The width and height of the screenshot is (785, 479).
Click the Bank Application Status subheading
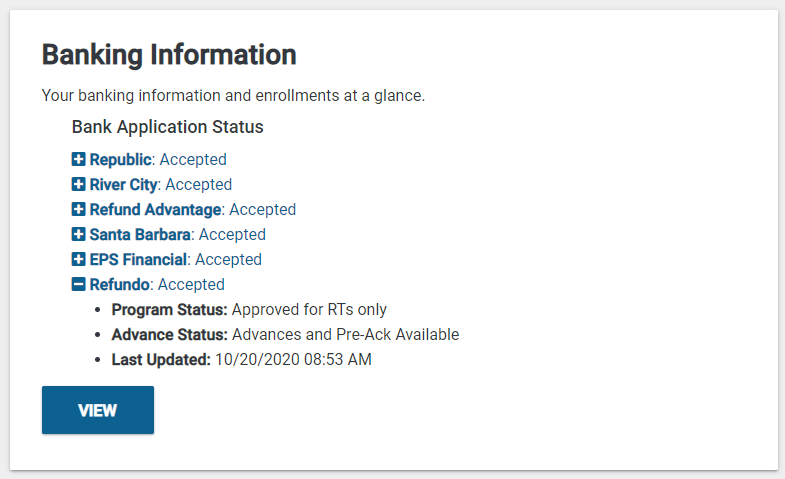coord(167,127)
